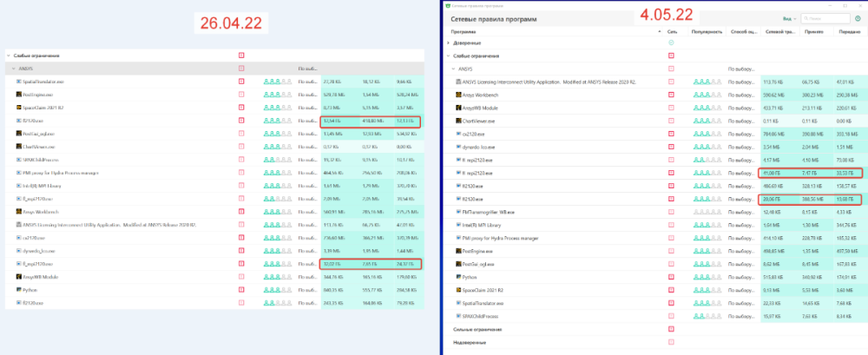The width and height of the screenshot is (868, 355).
Task: Collapse ANSYS group in right window
Action: [453, 69]
